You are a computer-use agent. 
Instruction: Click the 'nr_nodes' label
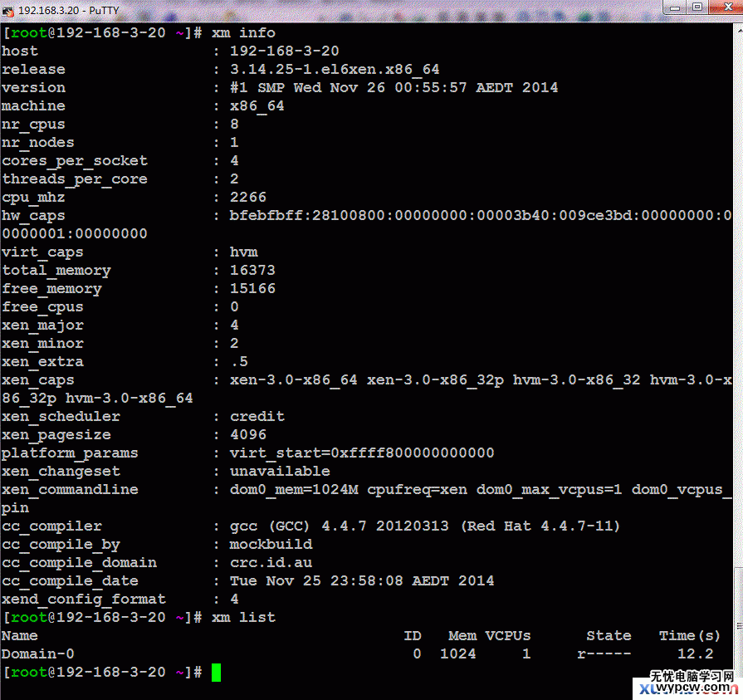[38, 143]
